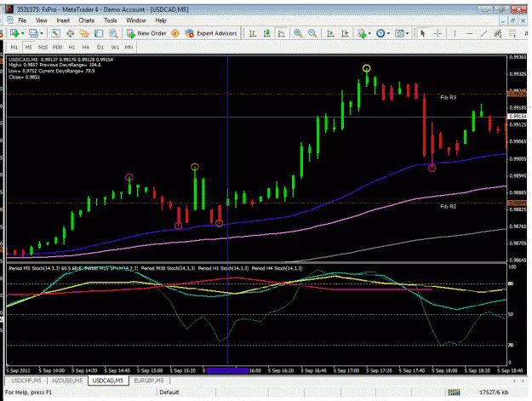Click the yellow circle marker at chart high
Viewport: 532px width, 401px height.
pyautogui.click(x=366, y=68)
